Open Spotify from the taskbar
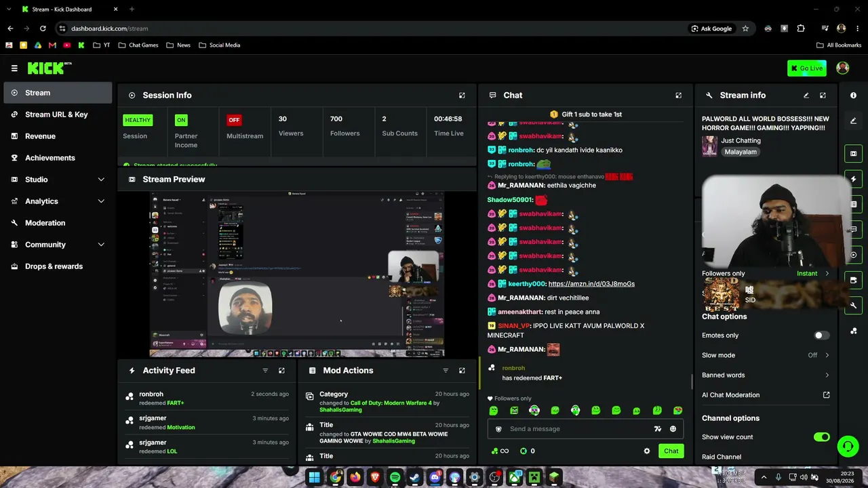 (395, 477)
